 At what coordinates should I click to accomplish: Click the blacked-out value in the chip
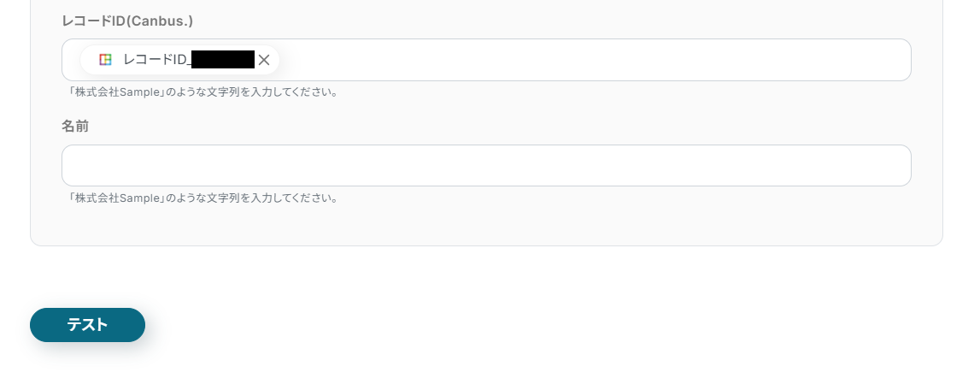pos(223,60)
